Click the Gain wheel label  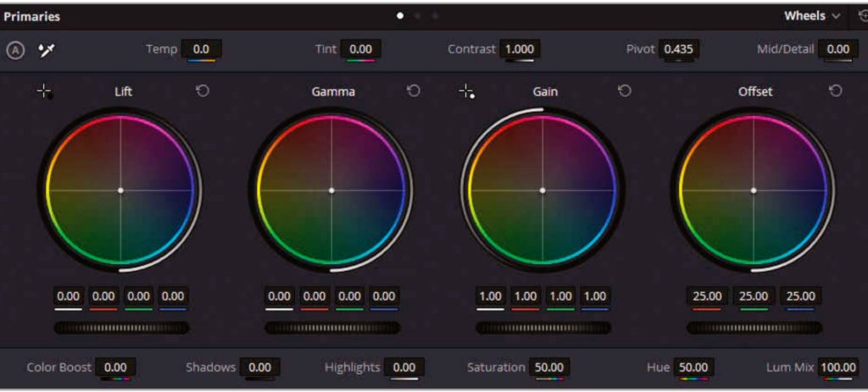point(545,91)
